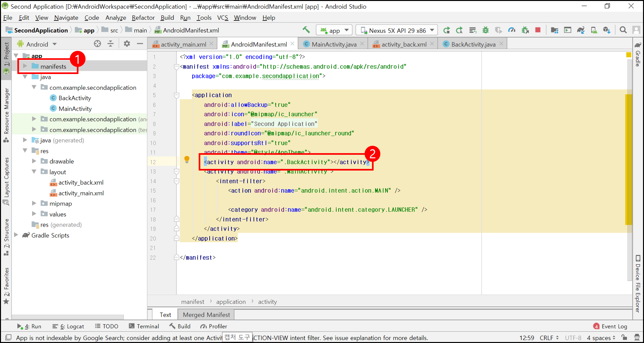Viewport: 644px width, 343px height.
Task: Expand the drawable folder
Action: [34, 161]
